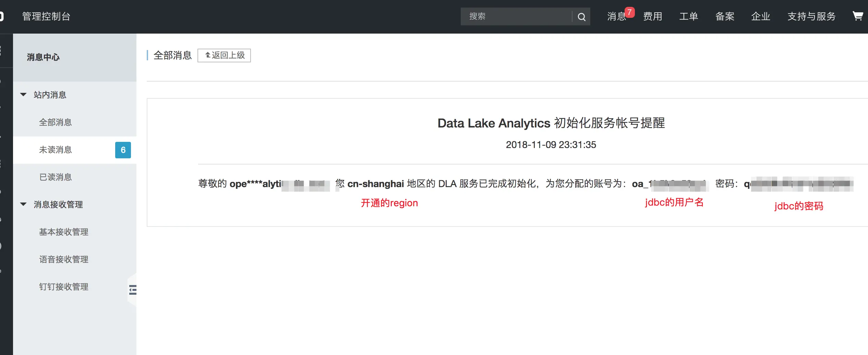The width and height of the screenshot is (868, 355).
Task: Focus the 搜索 search field
Action: point(516,16)
